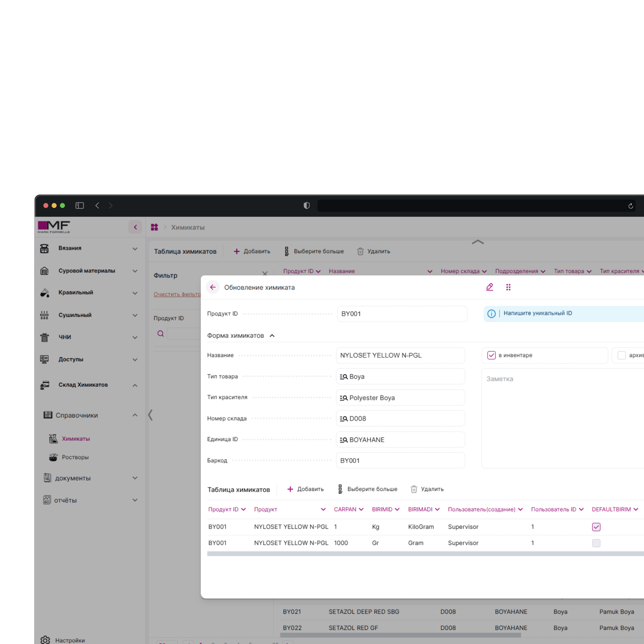Screen dimensions: 644x644
Task: Click the Mark Formelle logo
Action: [x=54, y=227]
